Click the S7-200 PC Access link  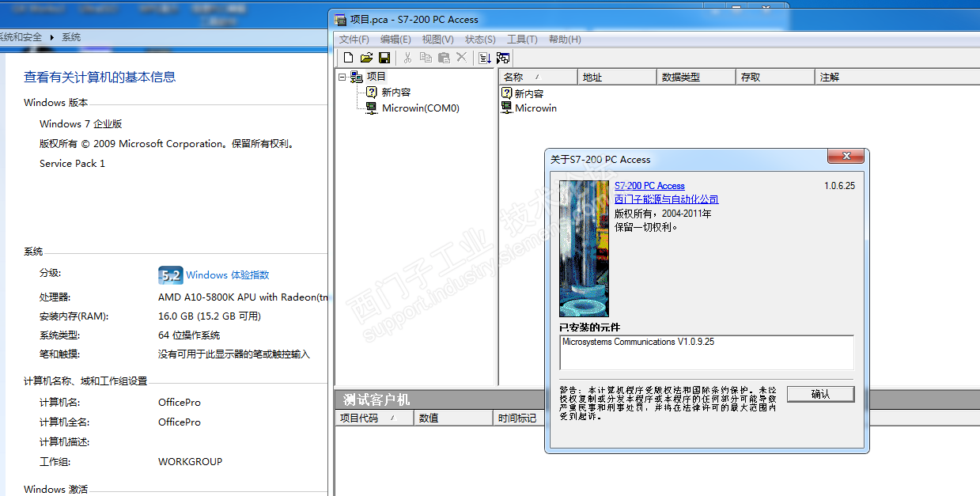click(649, 186)
